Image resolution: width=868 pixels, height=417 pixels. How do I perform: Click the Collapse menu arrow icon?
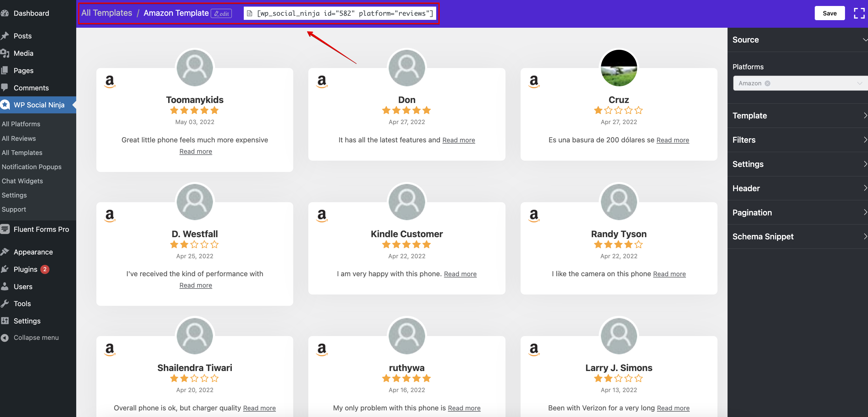click(5, 338)
